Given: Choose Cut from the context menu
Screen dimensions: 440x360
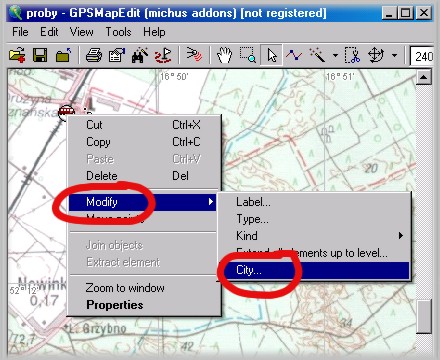Looking at the screenshot, I should (144, 125).
